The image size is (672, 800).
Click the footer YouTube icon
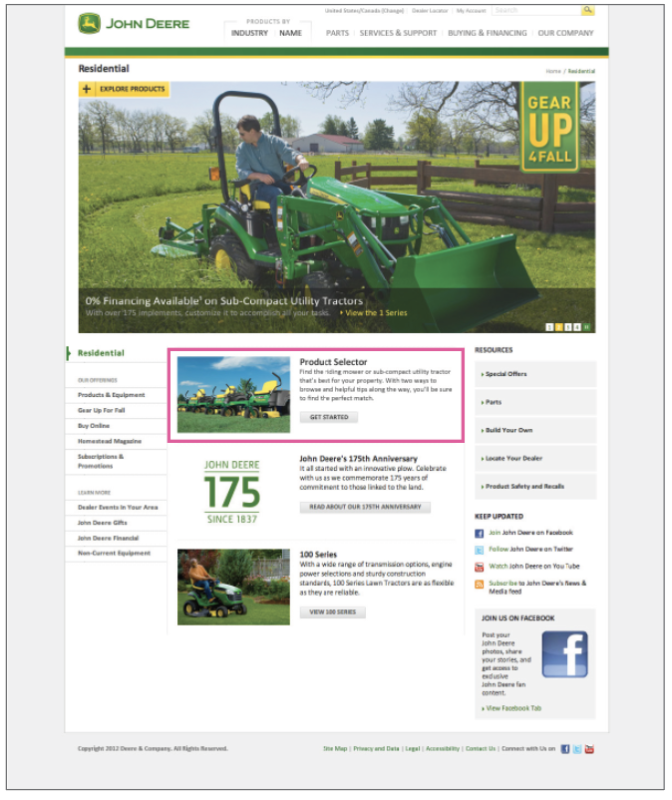coord(589,749)
